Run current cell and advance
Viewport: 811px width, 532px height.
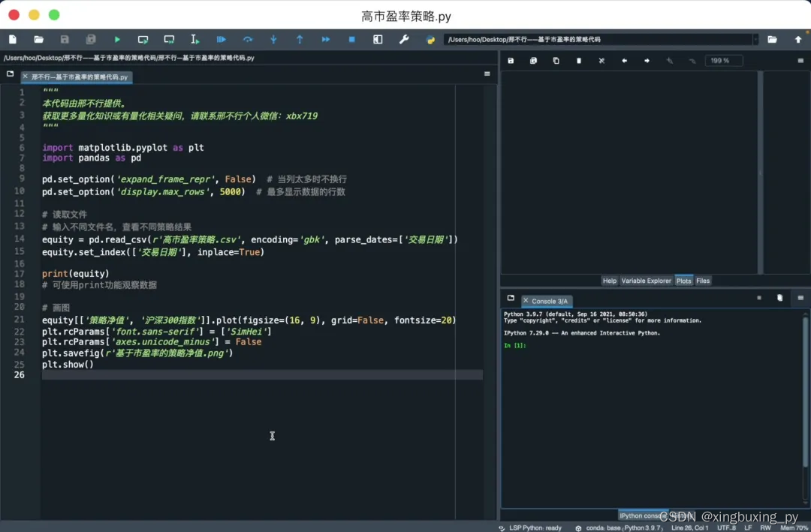click(169, 39)
